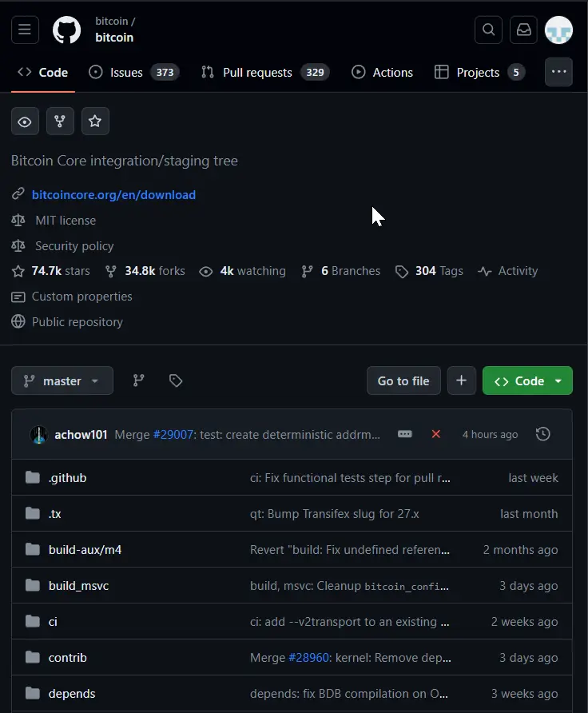Open the ci folder
Screen dimensions: 588x713
(53, 622)
